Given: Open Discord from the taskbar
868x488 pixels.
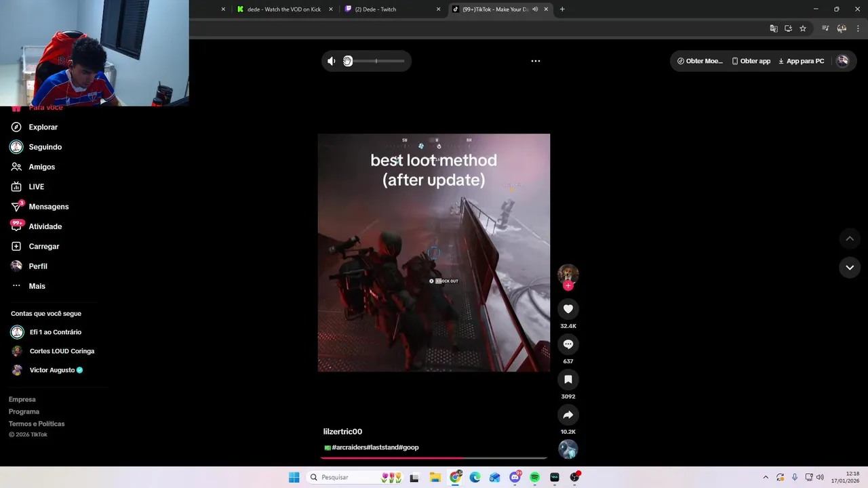Looking at the screenshot, I should tap(515, 477).
